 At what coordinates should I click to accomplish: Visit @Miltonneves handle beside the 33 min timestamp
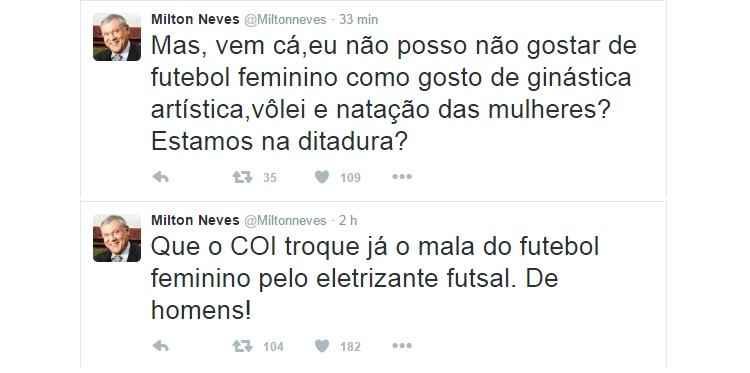tap(286, 20)
